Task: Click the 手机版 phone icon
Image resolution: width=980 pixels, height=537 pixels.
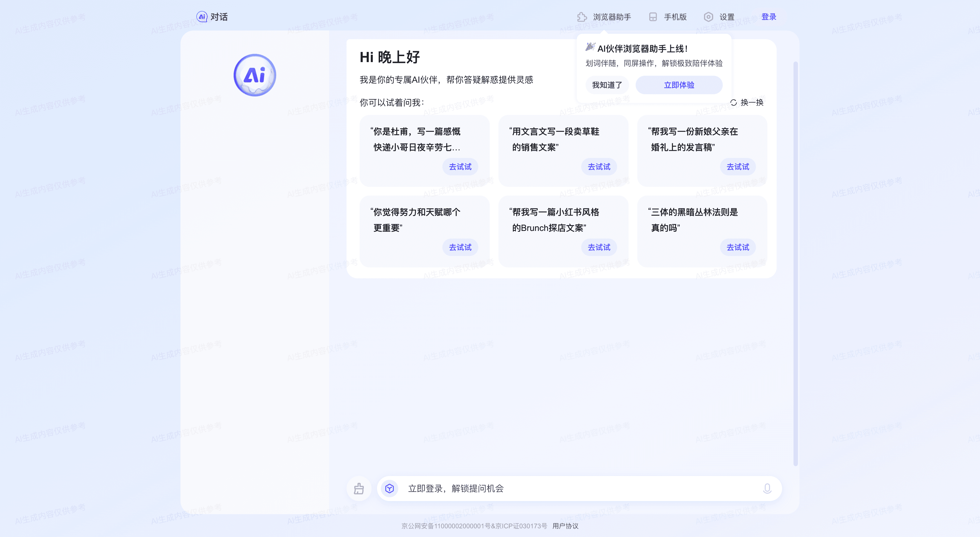Action: 653,17
